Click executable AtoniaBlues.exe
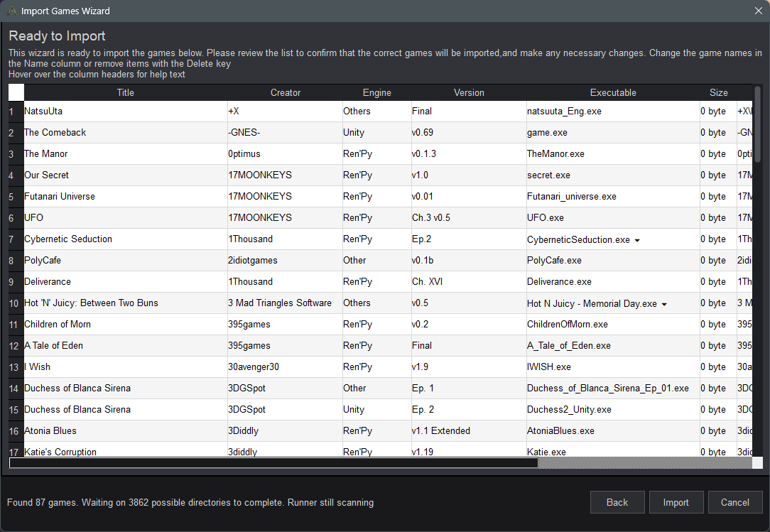Viewport: 770px width, 532px height. tap(613, 431)
